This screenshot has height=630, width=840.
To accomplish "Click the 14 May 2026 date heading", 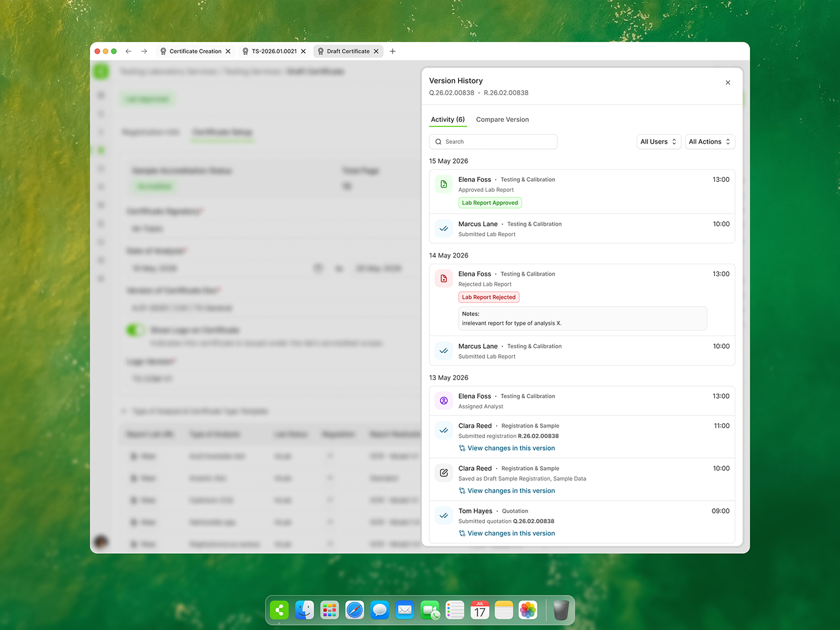I will coord(449,256).
